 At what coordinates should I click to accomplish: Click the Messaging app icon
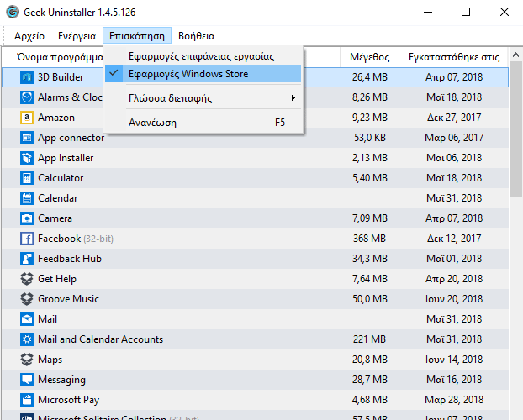click(x=27, y=380)
